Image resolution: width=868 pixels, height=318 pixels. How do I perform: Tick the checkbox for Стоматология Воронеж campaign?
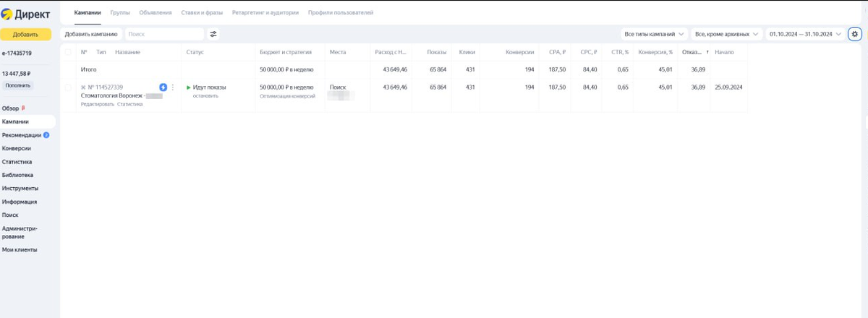point(68,87)
